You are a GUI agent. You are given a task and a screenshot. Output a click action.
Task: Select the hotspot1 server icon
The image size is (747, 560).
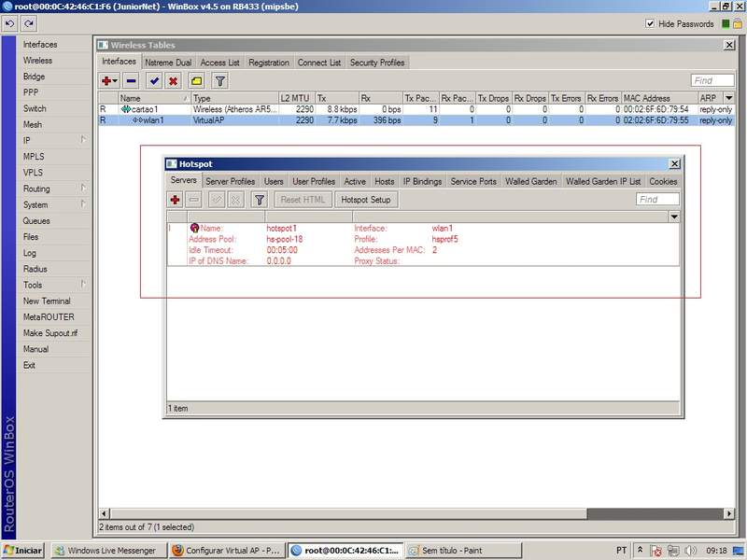194,228
